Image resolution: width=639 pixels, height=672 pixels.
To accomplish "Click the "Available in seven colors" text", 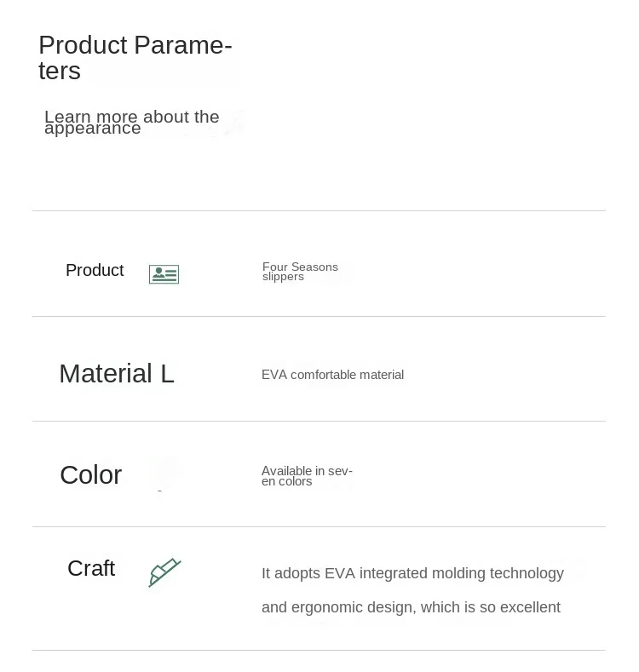I will (x=307, y=476).
